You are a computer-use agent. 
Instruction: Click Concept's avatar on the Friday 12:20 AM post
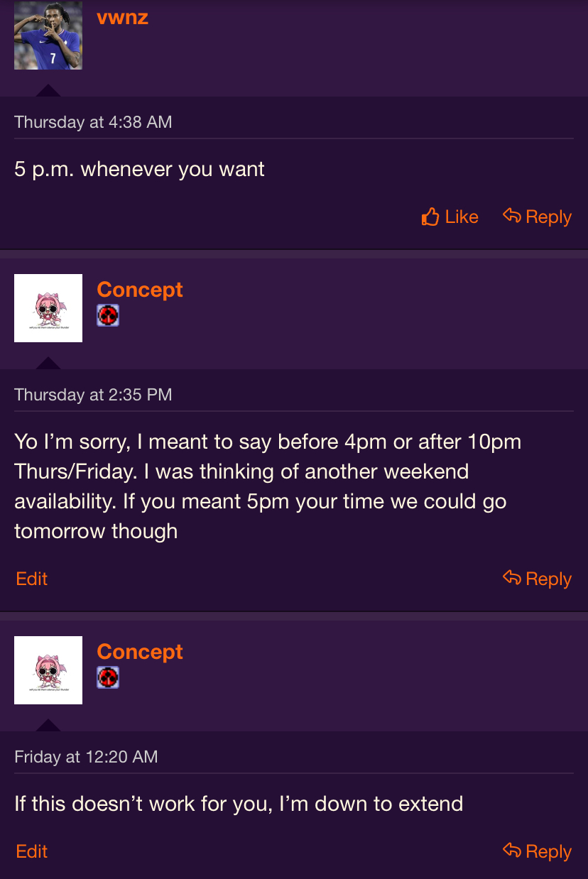[48, 670]
